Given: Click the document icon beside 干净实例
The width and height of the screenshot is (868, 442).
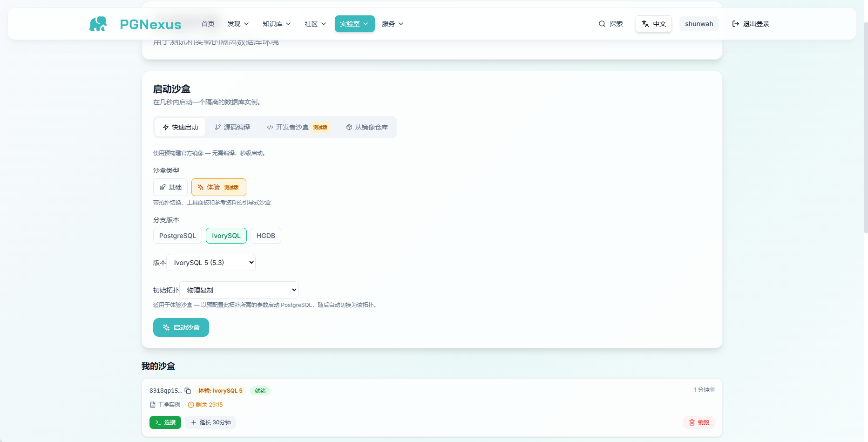Looking at the screenshot, I should [x=153, y=405].
